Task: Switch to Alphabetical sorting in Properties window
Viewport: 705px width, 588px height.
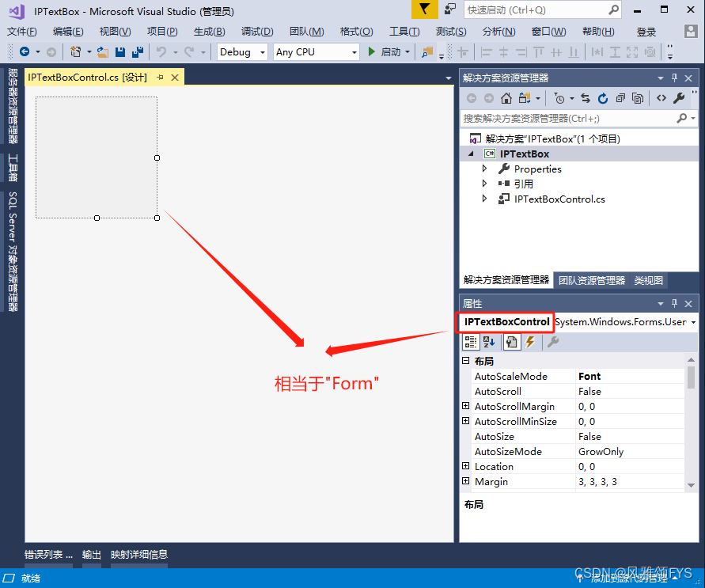Action: (489, 342)
